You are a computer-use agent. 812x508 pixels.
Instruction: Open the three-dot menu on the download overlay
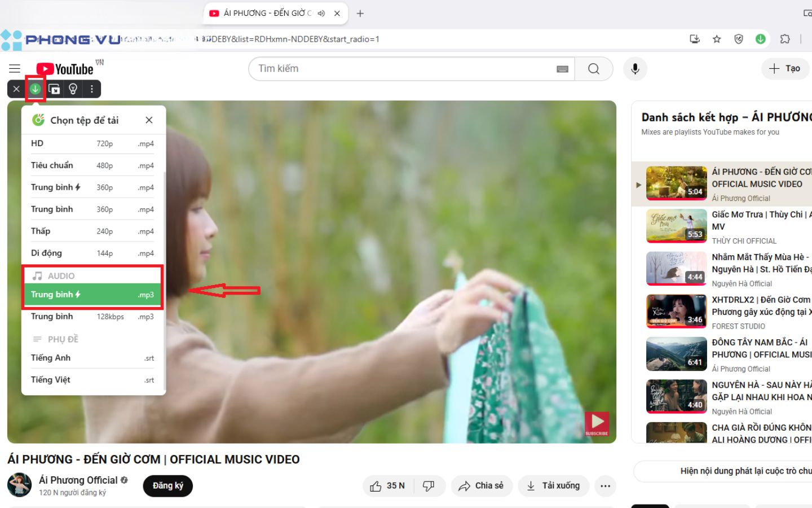(x=91, y=89)
